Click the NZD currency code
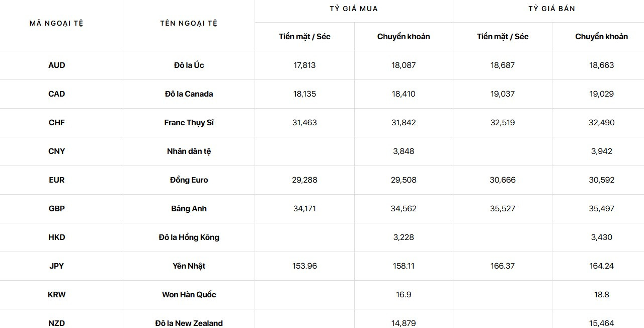The image size is (644, 328). [57, 323]
